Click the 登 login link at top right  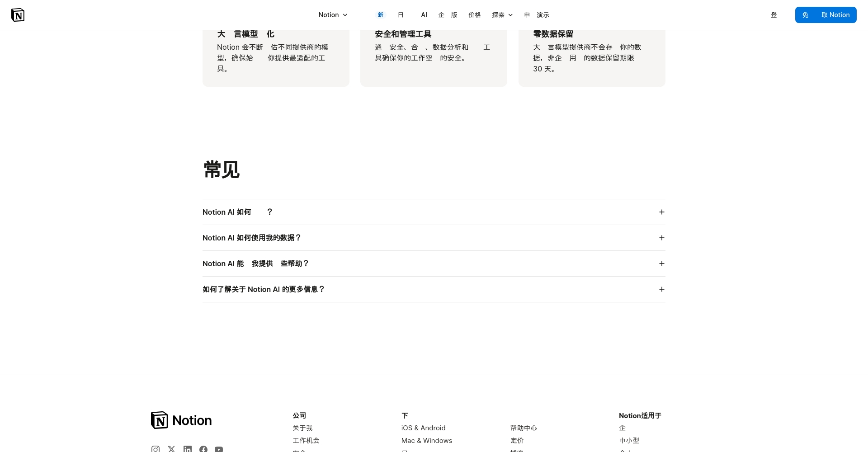pos(774,15)
